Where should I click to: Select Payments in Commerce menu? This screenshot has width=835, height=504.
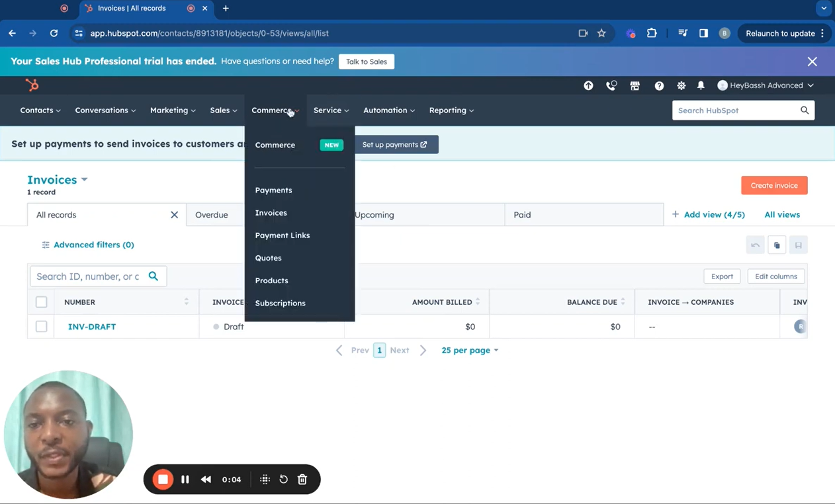pyautogui.click(x=273, y=190)
